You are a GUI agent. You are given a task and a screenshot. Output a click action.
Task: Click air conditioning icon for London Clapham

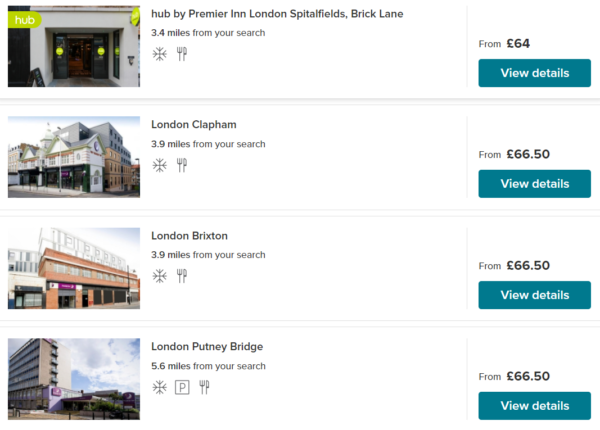pyautogui.click(x=159, y=165)
